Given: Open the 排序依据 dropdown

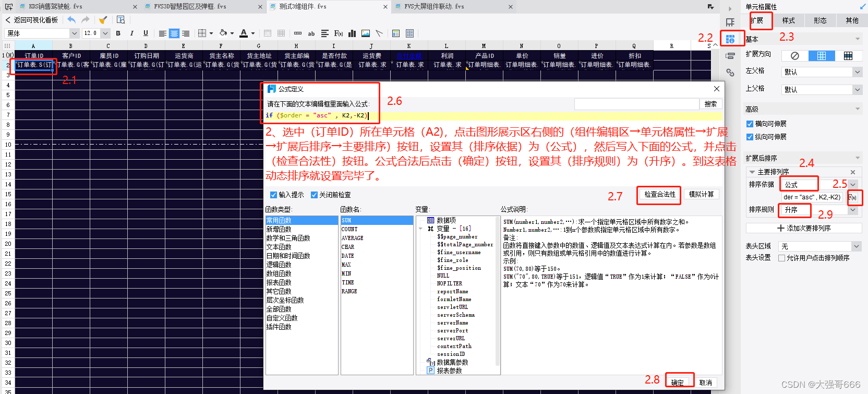Looking at the screenshot, I should coord(853,184).
